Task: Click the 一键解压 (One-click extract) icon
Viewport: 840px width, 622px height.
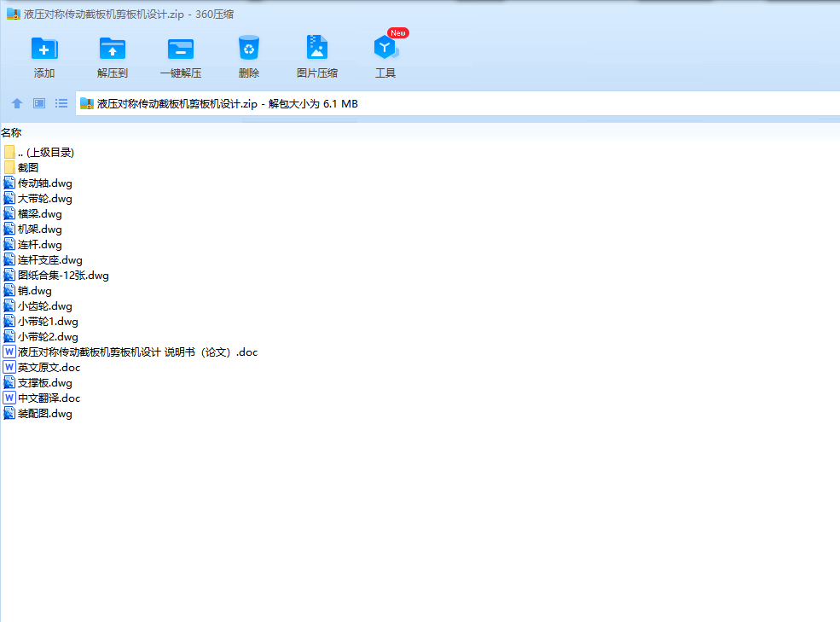Action: tap(181, 49)
